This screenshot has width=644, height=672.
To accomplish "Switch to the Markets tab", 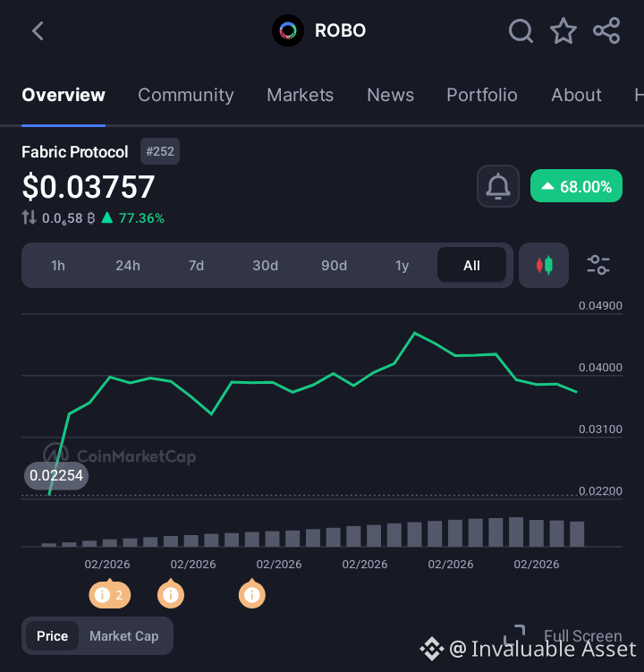I will (300, 95).
